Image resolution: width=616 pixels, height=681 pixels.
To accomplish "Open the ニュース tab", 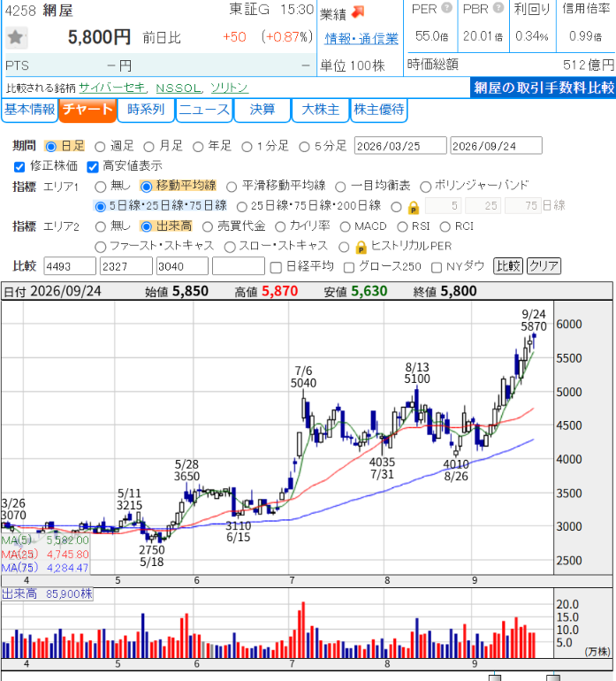I will point(204,110).
